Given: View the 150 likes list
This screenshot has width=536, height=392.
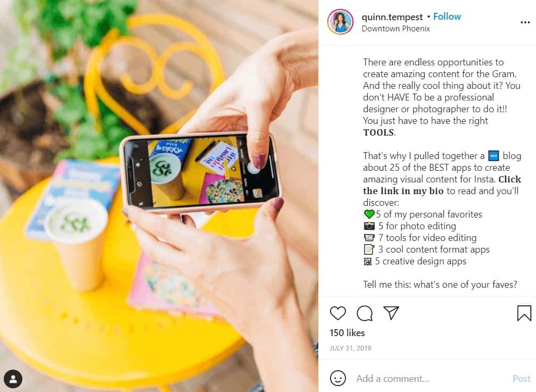Looking at the screenshot, I should pos(347,333).
